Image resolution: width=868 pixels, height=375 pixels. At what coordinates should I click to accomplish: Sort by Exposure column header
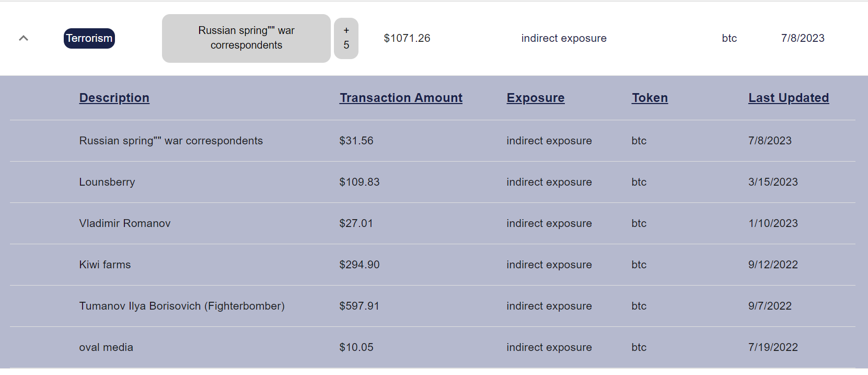536,98
